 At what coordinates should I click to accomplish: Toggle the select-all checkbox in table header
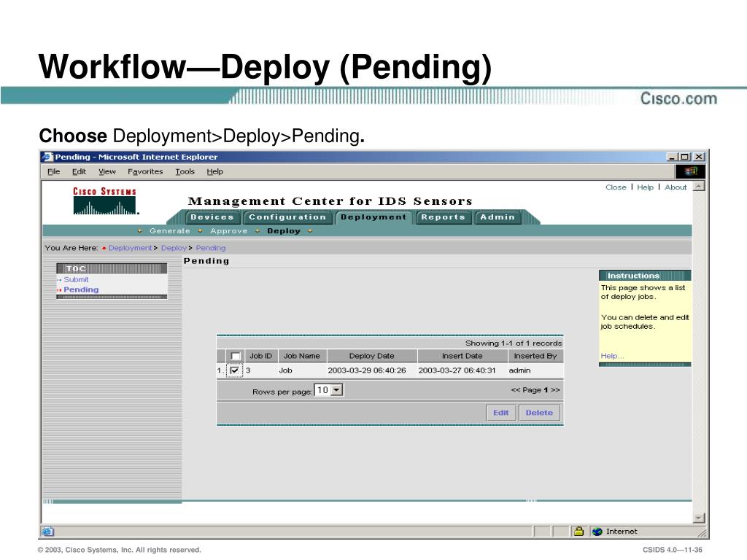[x=236, y=356]
